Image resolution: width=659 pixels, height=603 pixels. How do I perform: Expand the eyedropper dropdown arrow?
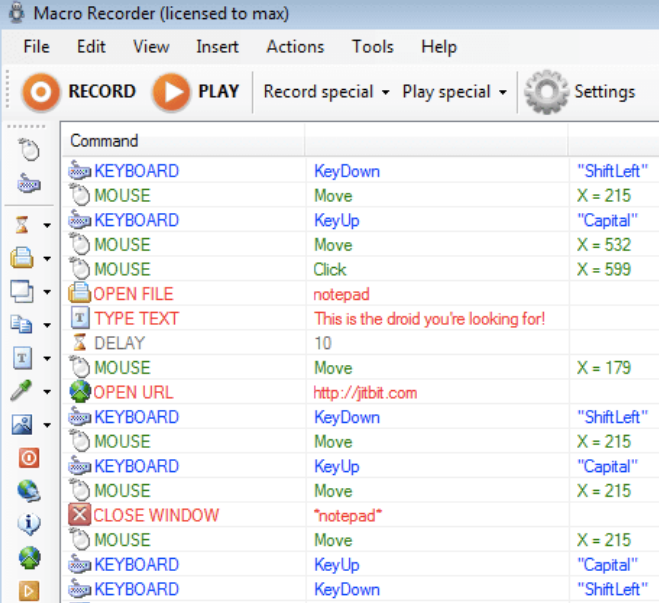click(x=47, y=392)
